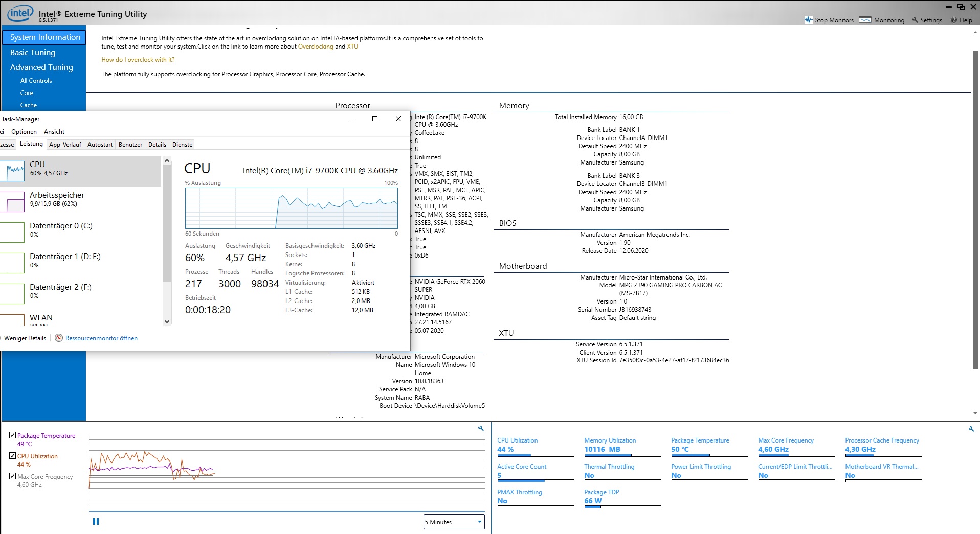Viewport: 980px width, 534px height.
Task: Click Ressourcenmonitor öffnen link
Action: point(101,338)
